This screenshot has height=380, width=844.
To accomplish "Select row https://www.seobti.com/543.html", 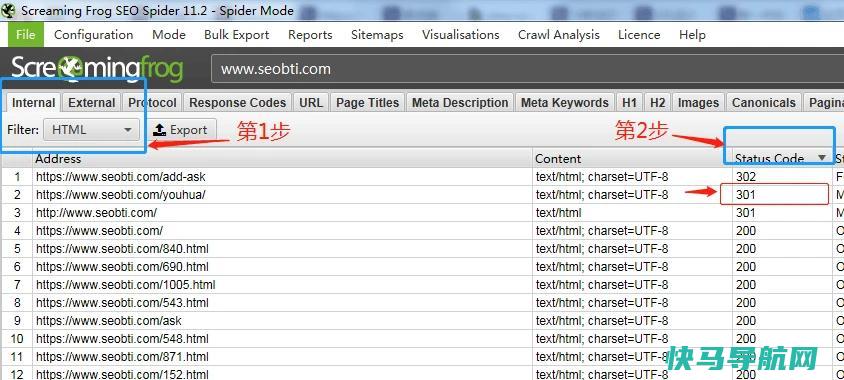I will tap(422, 303).
